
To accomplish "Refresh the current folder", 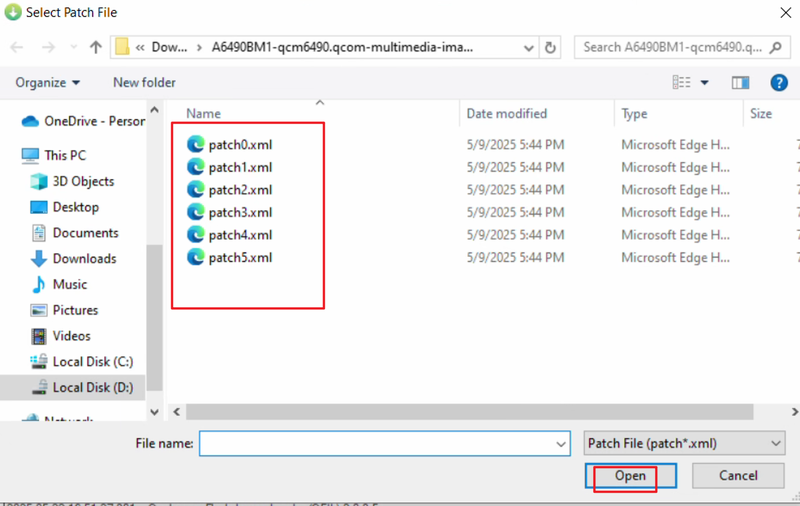I will [550, 47].
